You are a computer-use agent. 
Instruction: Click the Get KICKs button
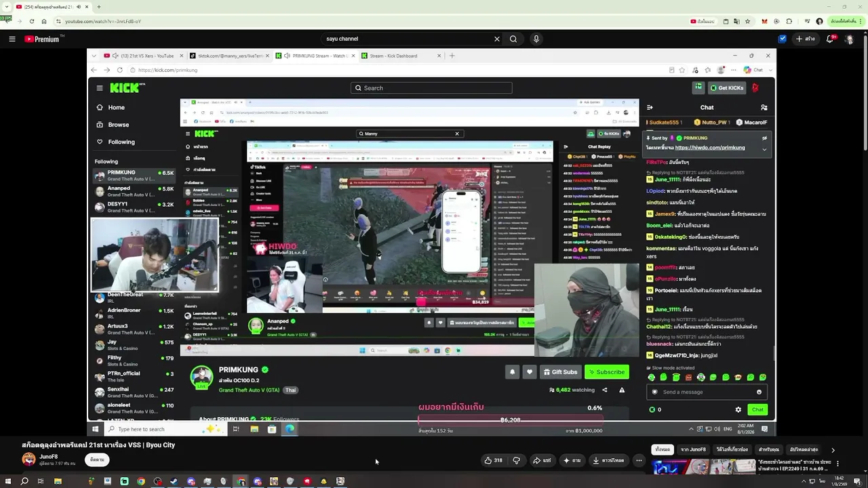[x=726, y=87]
